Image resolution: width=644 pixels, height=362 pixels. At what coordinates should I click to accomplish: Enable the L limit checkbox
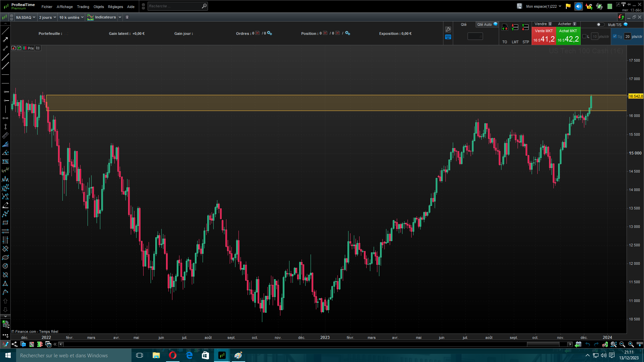[x=584, y=37]
